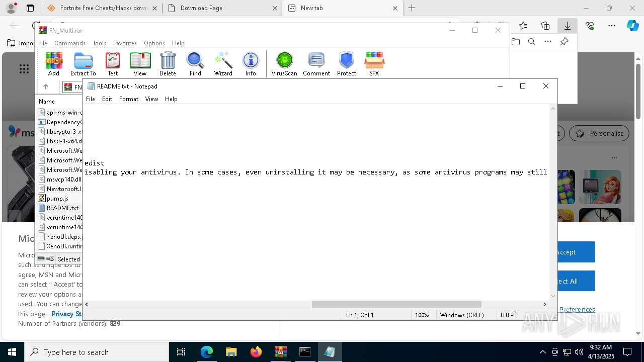Open Firefox from taskbar
644x362 pixels.
256,352
